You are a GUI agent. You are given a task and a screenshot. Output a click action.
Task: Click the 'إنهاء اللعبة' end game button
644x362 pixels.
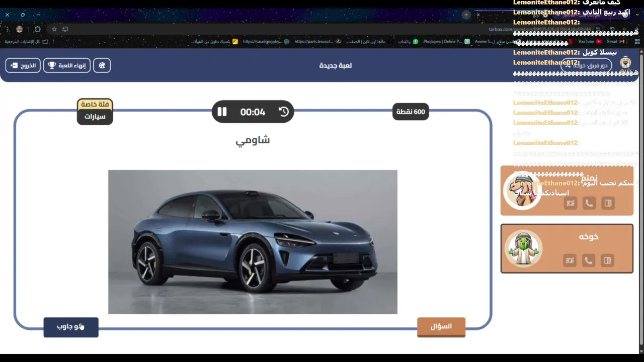point(67,65)
